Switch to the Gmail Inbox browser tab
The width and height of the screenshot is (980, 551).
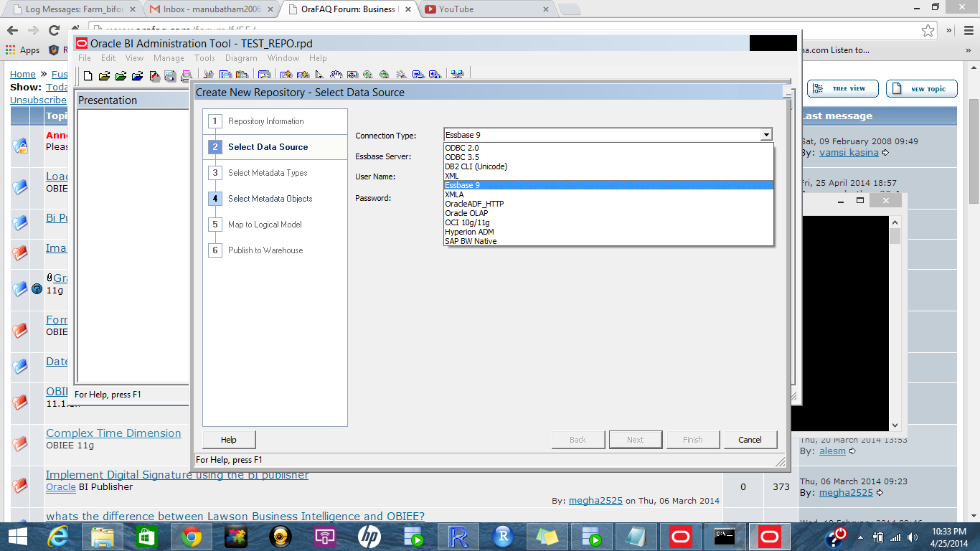click(211, 9)
